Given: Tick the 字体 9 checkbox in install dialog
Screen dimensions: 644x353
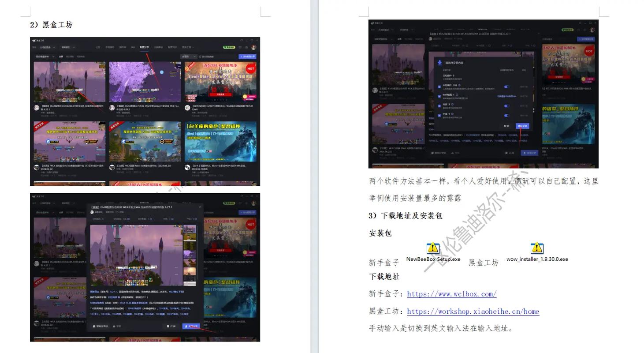Looking at the screenshot, I should pyautogui.click(x=439, y=116).
